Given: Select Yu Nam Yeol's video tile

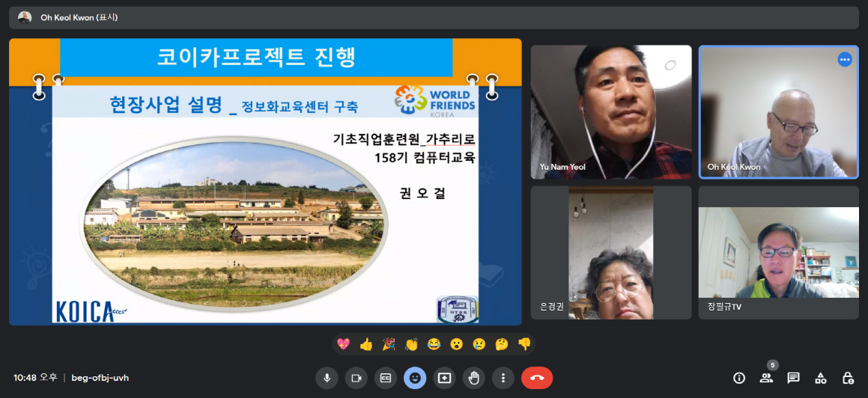Looking at the screenshot, I should 611,112.
